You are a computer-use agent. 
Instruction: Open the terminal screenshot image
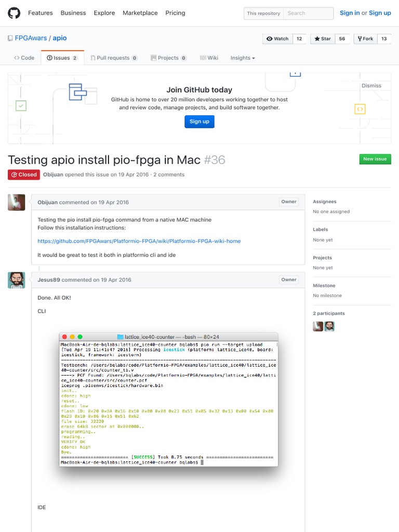point(168,401)
